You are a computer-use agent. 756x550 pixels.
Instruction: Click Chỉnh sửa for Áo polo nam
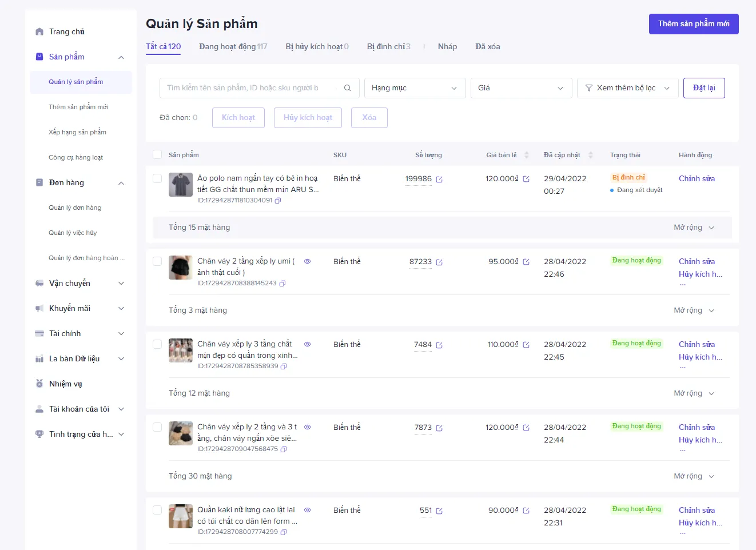click(x=697, y=179)
